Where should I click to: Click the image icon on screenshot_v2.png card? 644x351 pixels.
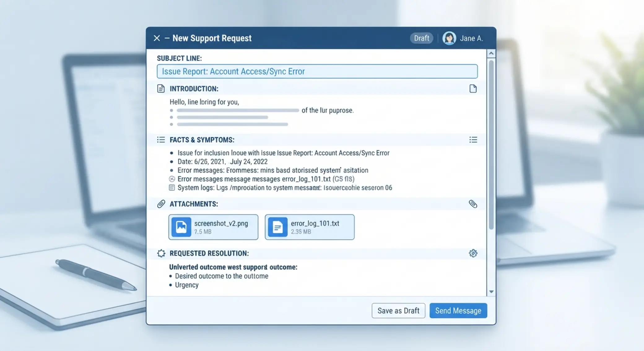click(181, 227)
